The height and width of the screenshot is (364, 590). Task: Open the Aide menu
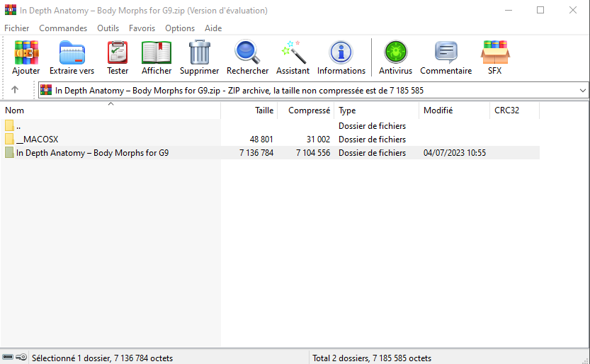point(213,28)
